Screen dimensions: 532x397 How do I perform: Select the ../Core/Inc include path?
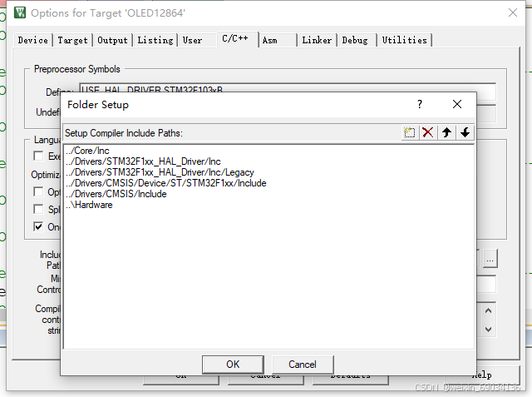tap(269, 151)
